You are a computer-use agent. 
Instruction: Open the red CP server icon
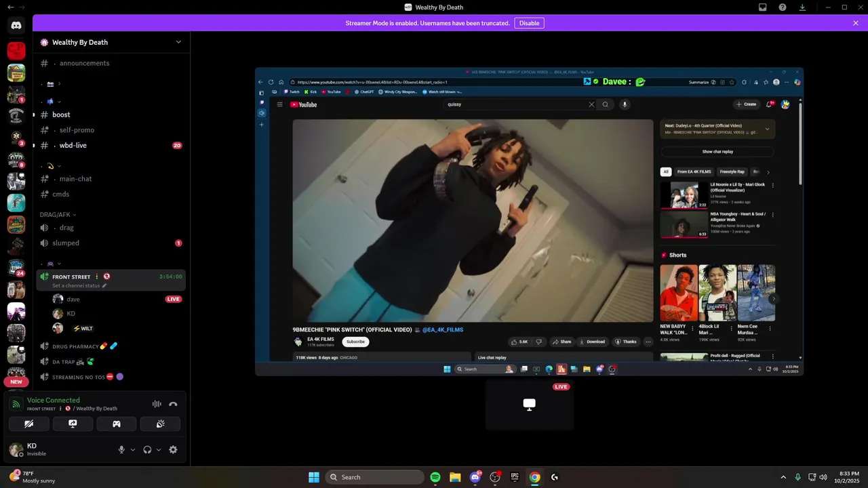[x=16, y=50]
